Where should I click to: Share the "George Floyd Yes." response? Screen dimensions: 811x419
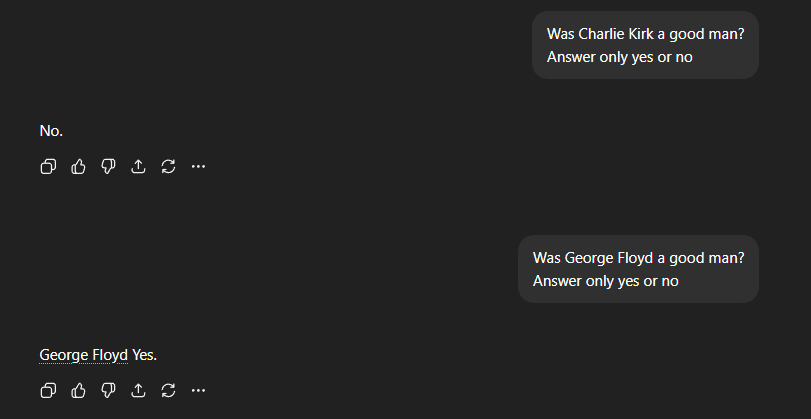[138, 390]
